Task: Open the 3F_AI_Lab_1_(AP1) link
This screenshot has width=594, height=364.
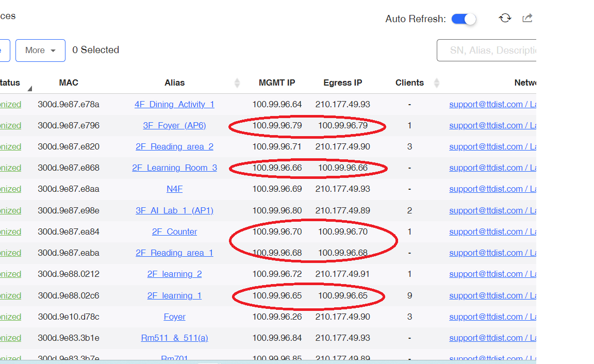Action: tap(174, 211)
